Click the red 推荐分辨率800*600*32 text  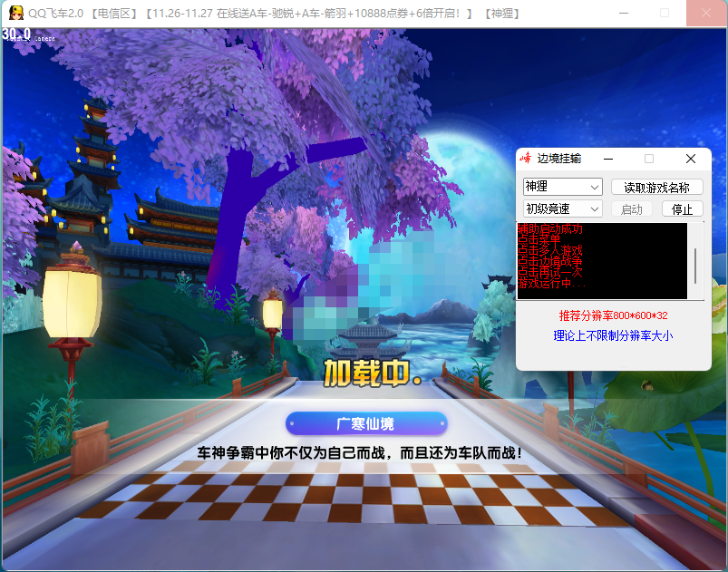pyautogui.click(x=613, y=316)
